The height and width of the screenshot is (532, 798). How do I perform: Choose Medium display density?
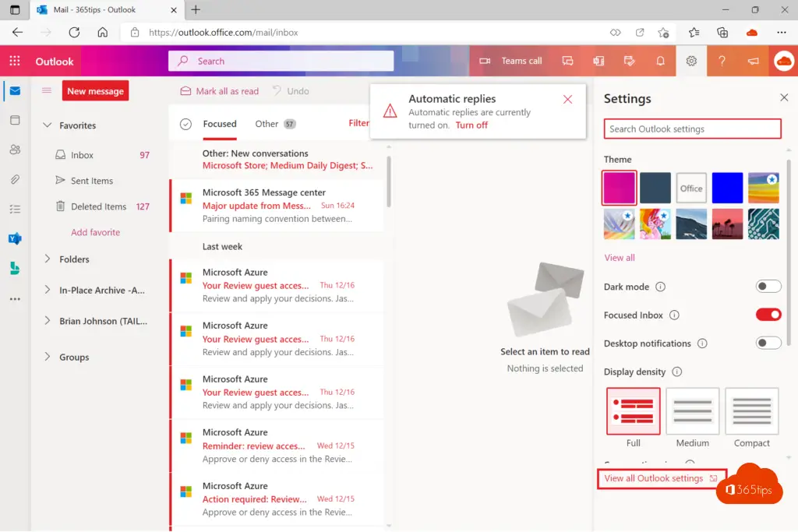(x=692, y=411)
